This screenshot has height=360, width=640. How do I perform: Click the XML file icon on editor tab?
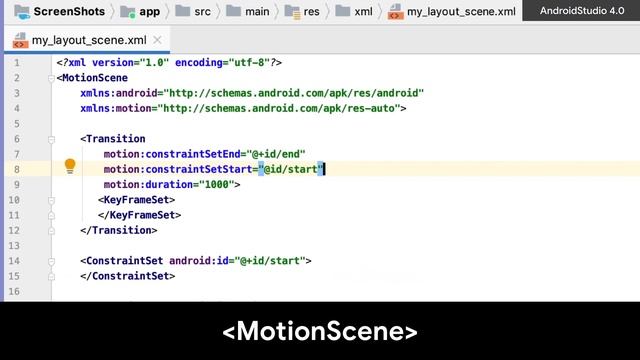pyautogui.click(x=20, y=40)
